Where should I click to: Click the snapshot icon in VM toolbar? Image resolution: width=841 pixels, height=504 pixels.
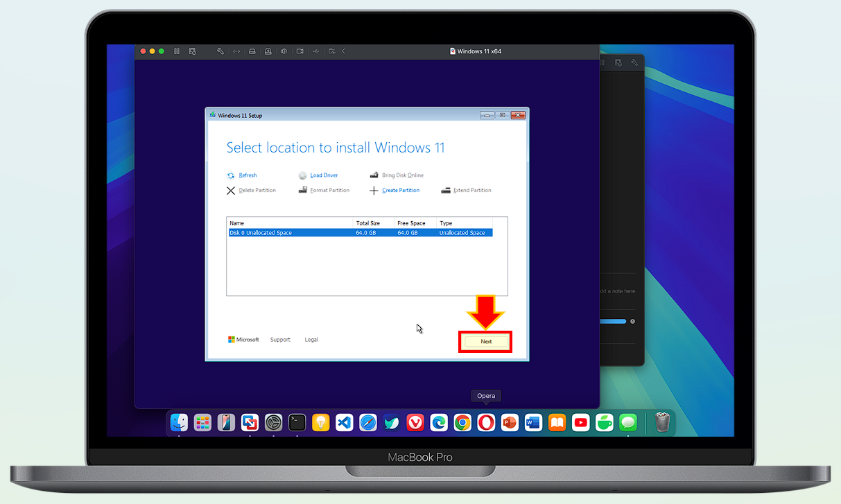[193, 51]
